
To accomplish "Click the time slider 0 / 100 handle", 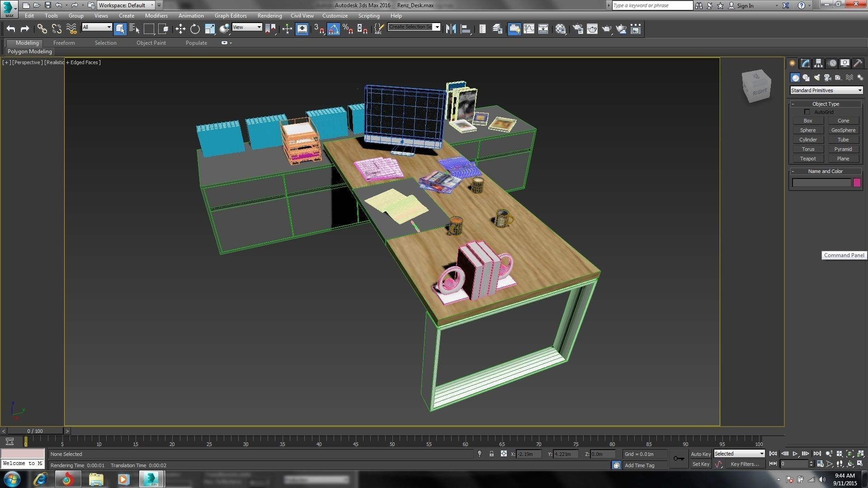I will [x=35, y=431].
